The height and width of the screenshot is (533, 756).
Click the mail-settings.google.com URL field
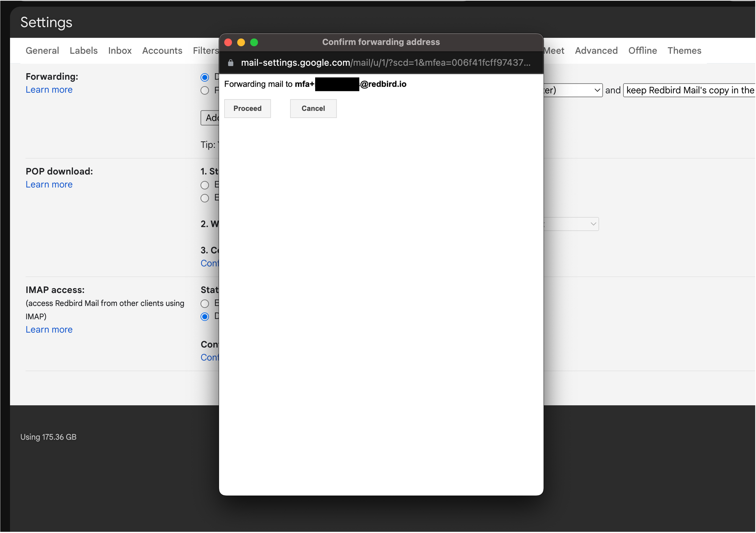point(385,63)
